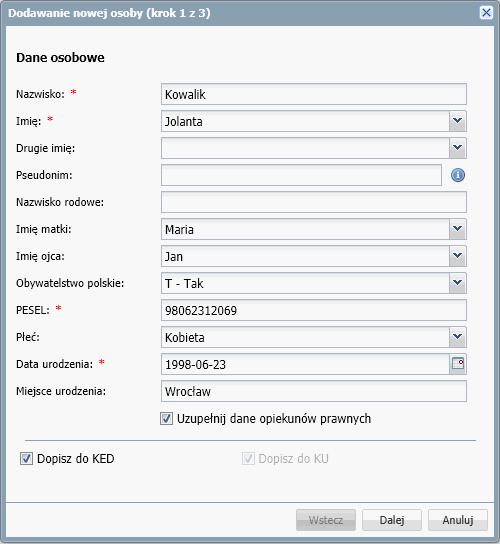Toggle the Dopisz do KED checkbox
This screenshot has height=544, width=500.
26,459
